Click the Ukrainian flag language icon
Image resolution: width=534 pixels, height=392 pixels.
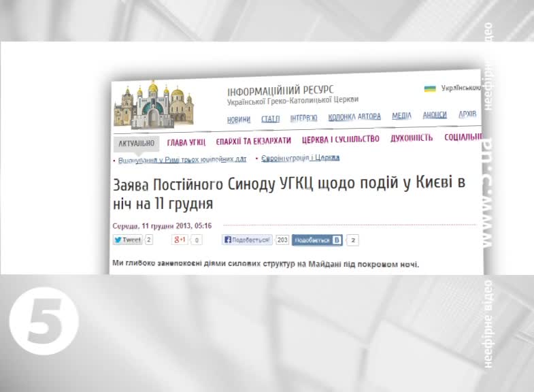430,89
